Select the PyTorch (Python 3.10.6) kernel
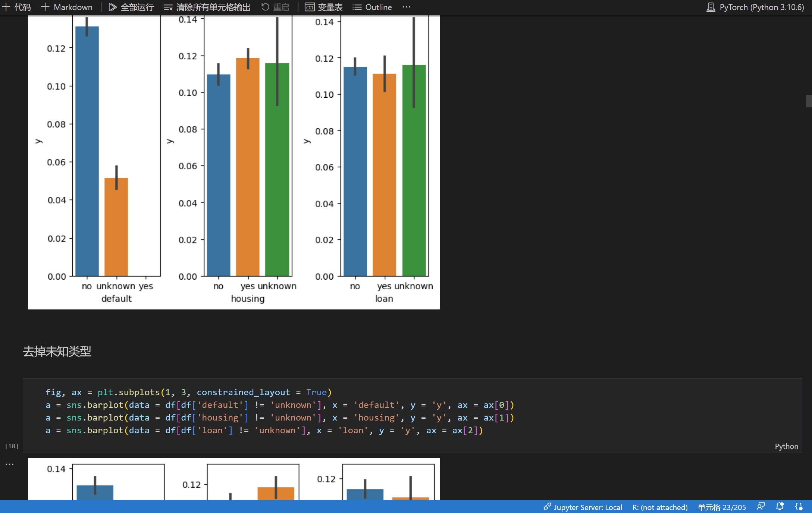812x513 pixels. click(x=755, y=7)
